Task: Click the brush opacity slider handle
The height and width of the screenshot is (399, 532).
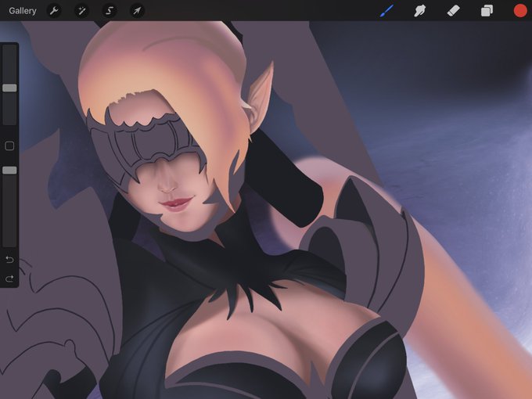Action: [9, 171]
